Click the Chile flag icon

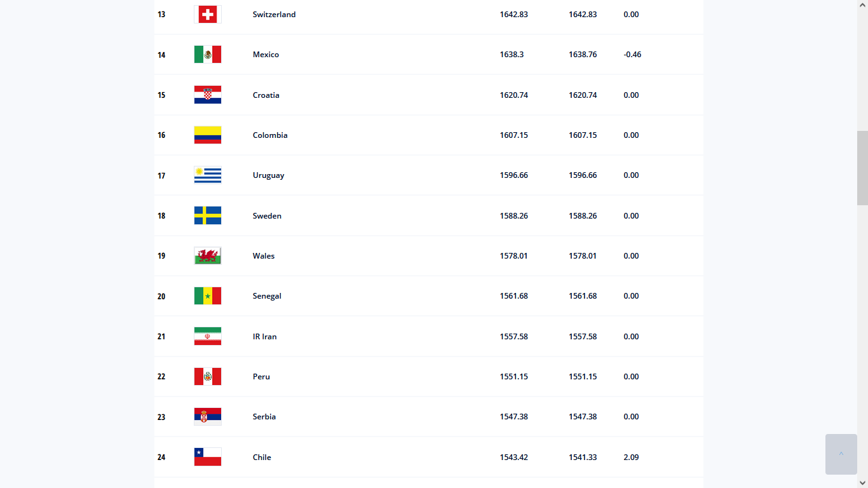pyautogui.click(x=208, y=457)
